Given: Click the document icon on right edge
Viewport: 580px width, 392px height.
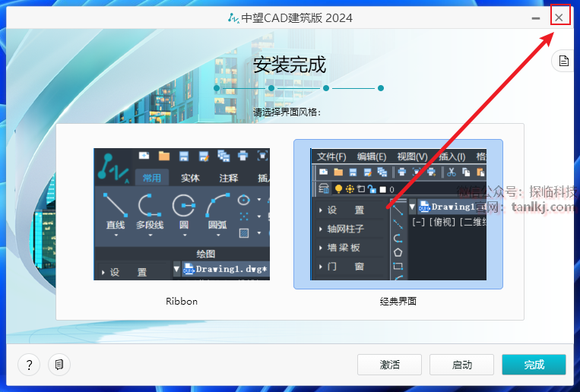Looking at the screenshot, I should coord(564,61).
